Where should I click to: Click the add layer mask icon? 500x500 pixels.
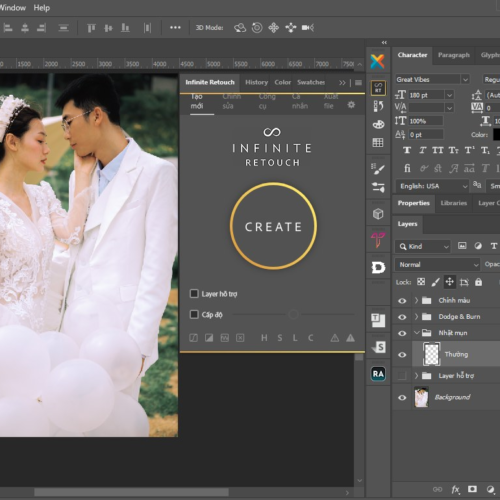coord(472,489)
